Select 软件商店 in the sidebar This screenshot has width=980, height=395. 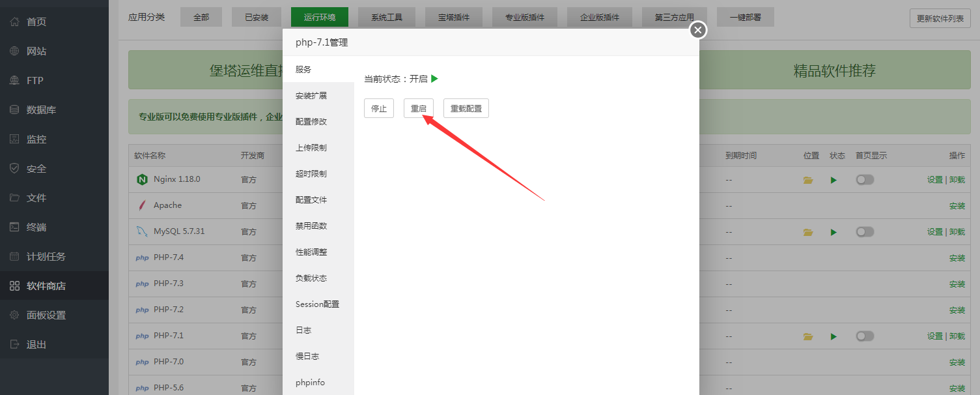[54, 285]
